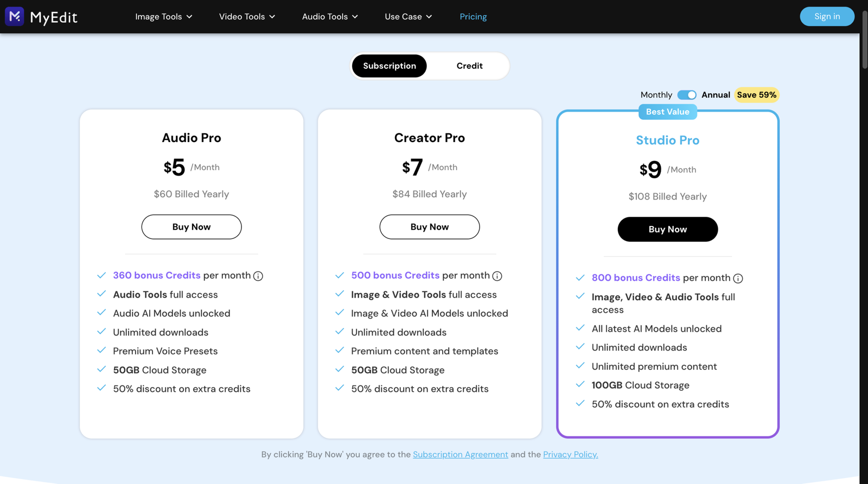Image resolution: width=868 pixels, height=484 pixels.
Task: Click the Audio Pro plan title
Action: pyautogui.click(x=192, y=138)
